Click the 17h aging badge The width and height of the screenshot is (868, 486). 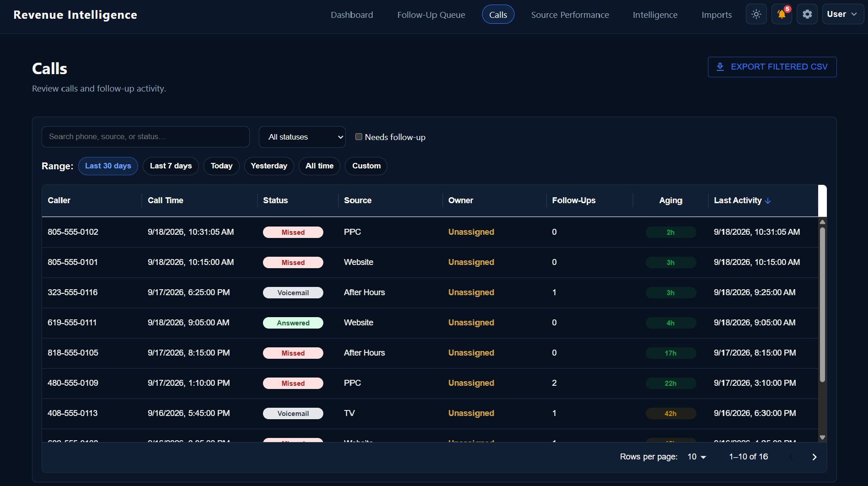pos(670,353)
